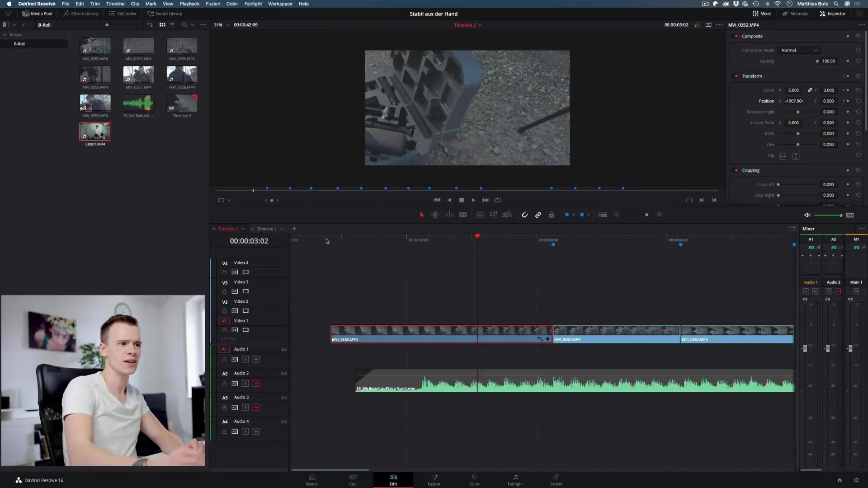
Task: Switch to the Color page
Action: coord(474,479)
